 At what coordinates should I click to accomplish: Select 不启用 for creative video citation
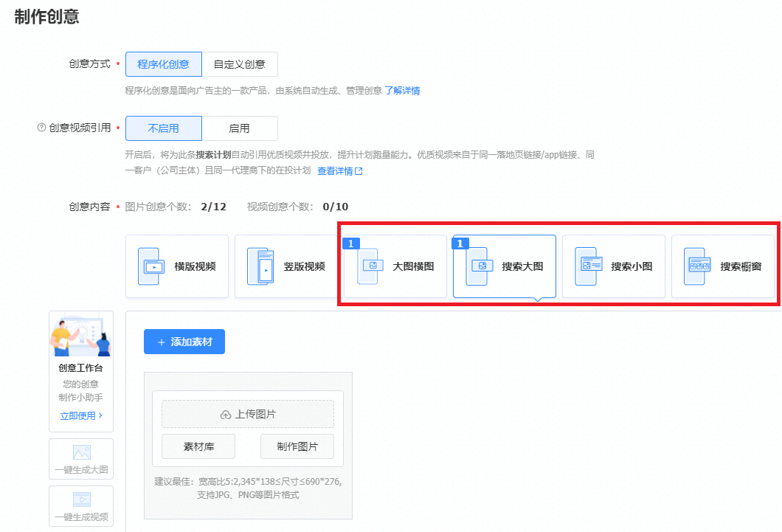click(163, 128)
